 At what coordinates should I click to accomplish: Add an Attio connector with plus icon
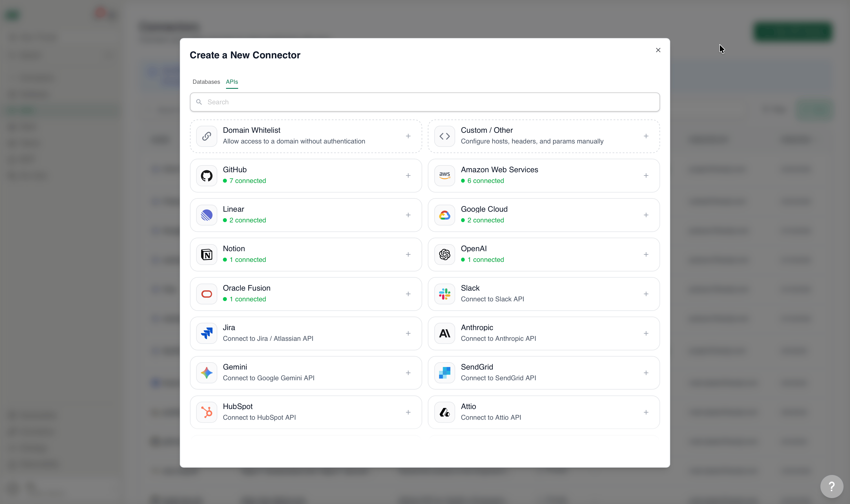[646, 412]
